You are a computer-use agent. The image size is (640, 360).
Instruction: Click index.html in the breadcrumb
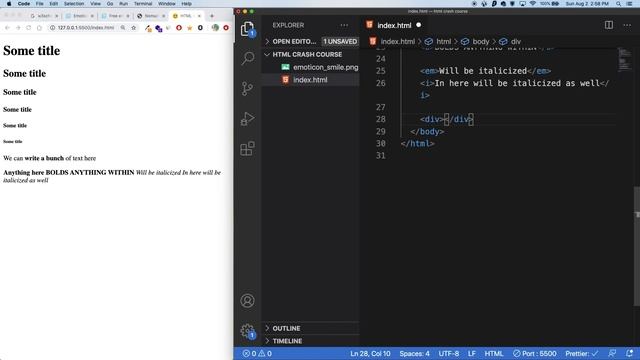pyautogui.click(x=398, y=42)
